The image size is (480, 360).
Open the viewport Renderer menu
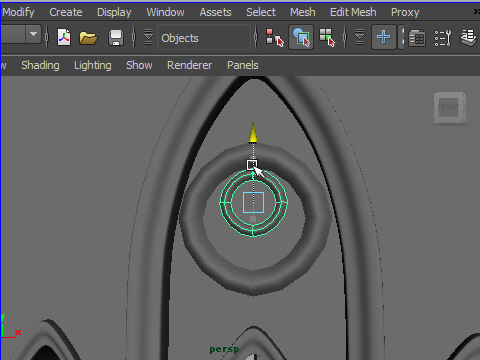(x=189, y=65)
